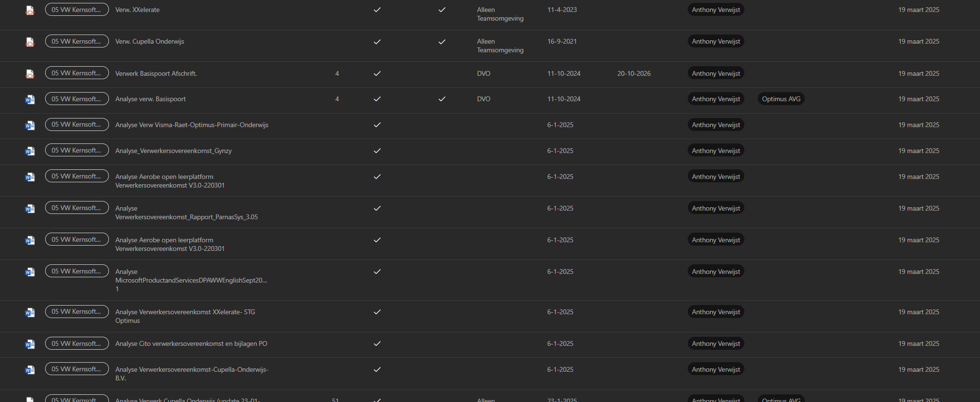Screen dimensions: 980x402
Task: Click date 20-10-2026 in Basispoort Afschrift row
Action: (634, 73)
